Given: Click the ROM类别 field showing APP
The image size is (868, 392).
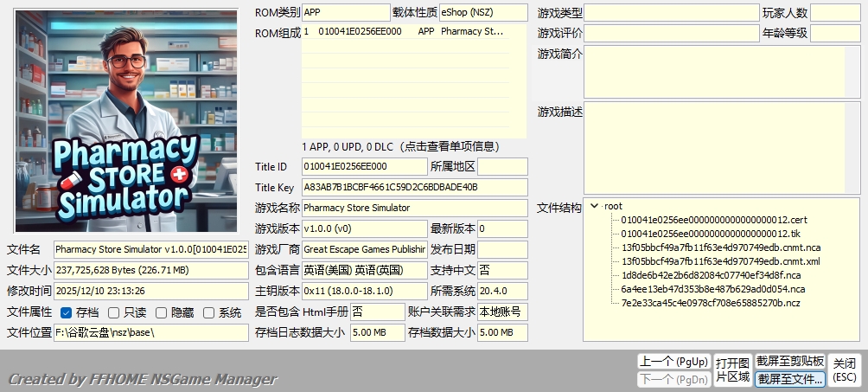Looking at the screenshot, I should (x=346, y=12).
